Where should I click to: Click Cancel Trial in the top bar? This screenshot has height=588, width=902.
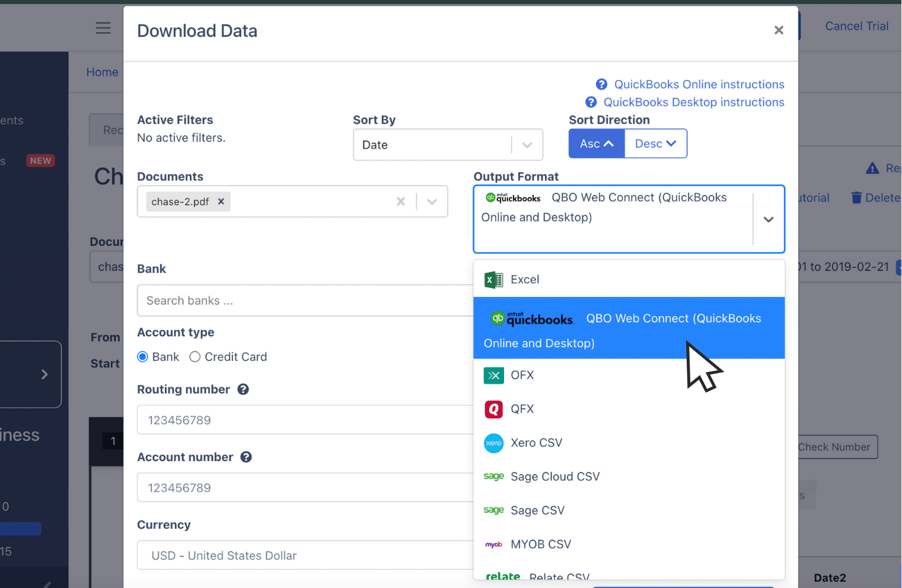(856, 26)
